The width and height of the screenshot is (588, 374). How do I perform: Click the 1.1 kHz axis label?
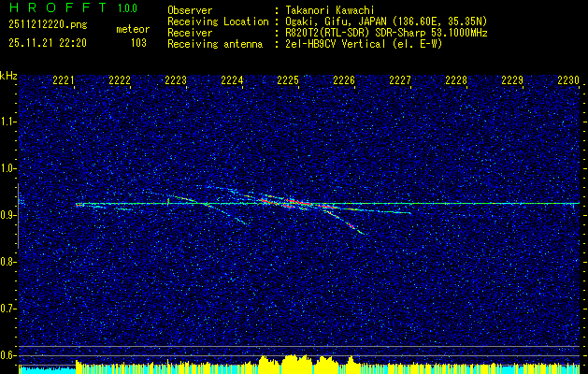tap(7, 122)
